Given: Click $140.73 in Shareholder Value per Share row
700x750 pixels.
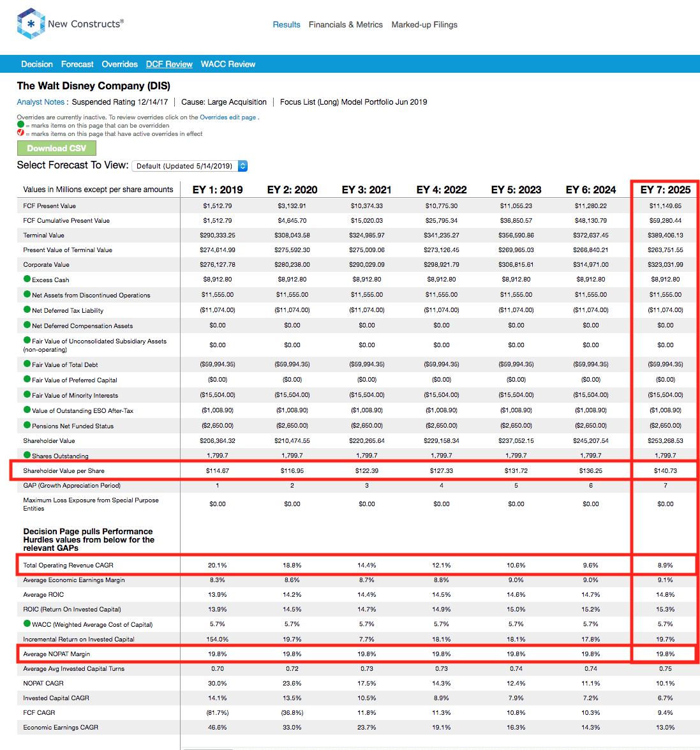Looking at the screenshot, I should [x=666, y=470].
